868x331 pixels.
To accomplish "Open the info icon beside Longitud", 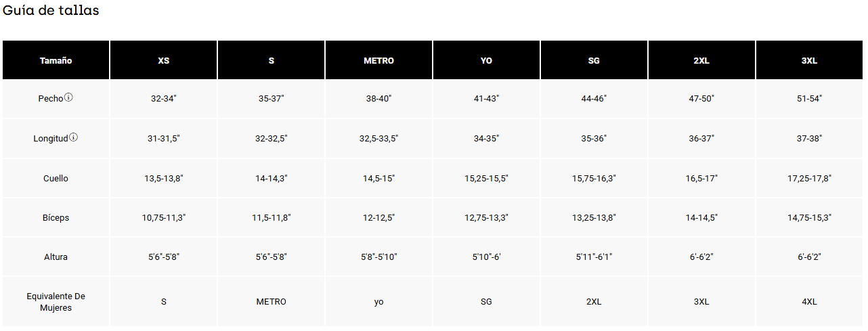I will pos(73,137).
